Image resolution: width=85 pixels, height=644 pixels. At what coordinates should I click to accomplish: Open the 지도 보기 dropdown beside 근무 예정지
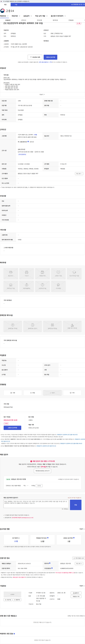[x=79, y=173]
